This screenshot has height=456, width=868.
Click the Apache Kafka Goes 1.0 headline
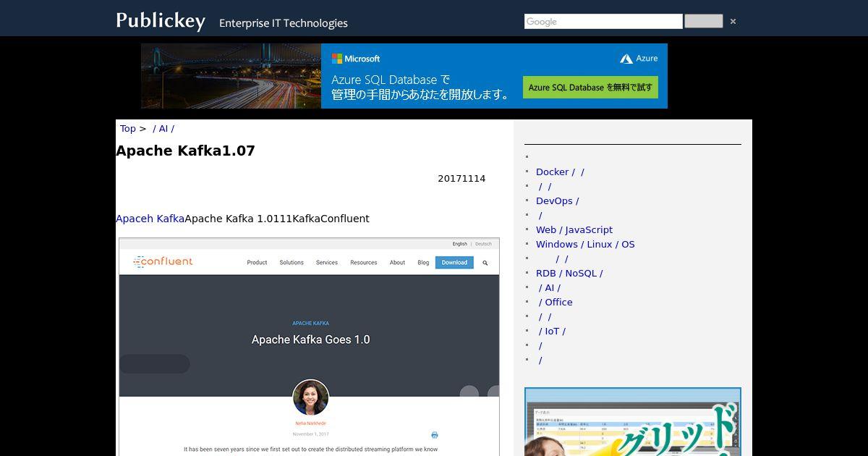(310, 339)
